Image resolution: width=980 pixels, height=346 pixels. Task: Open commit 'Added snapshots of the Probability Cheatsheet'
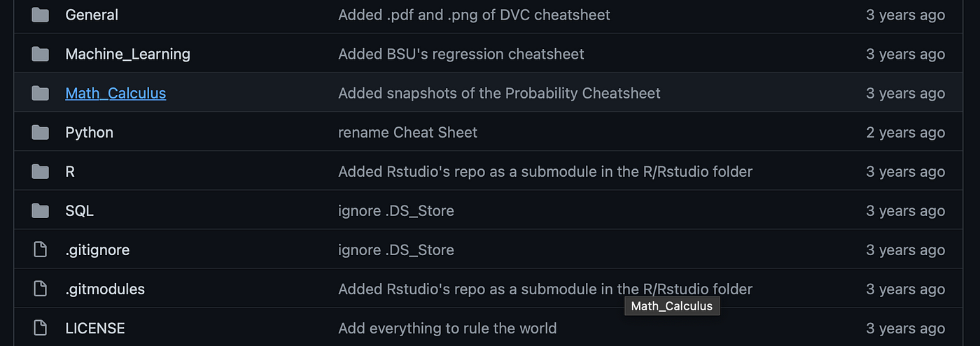499,93
